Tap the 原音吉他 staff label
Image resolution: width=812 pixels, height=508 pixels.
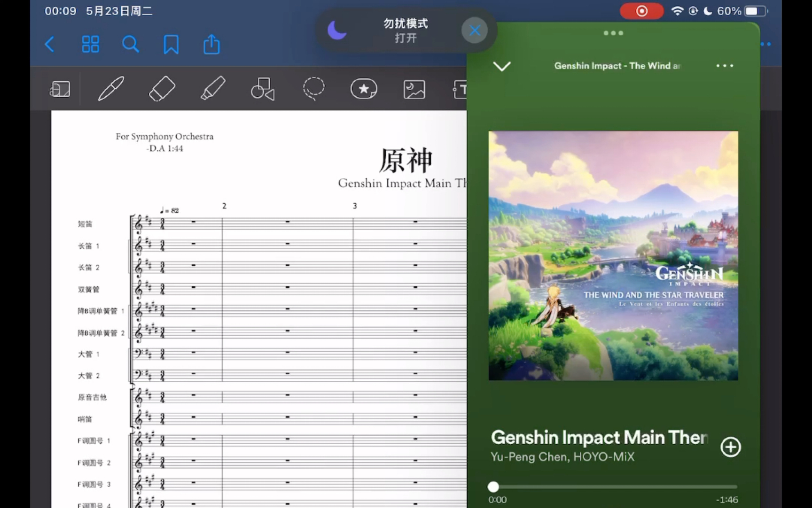pyautogui.click(x=92, y=397)
